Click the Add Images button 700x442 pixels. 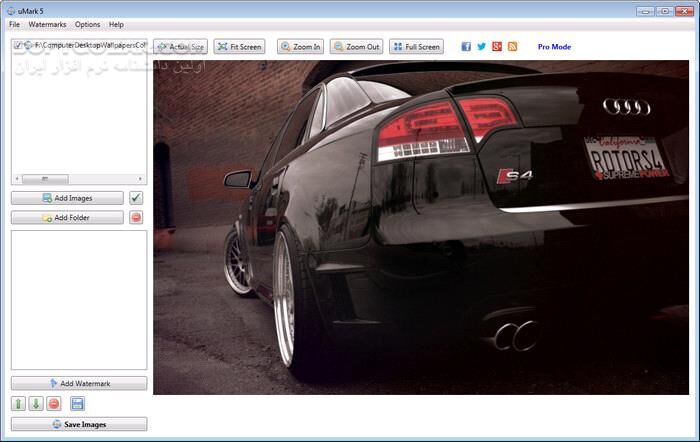(x=67, y=198)
